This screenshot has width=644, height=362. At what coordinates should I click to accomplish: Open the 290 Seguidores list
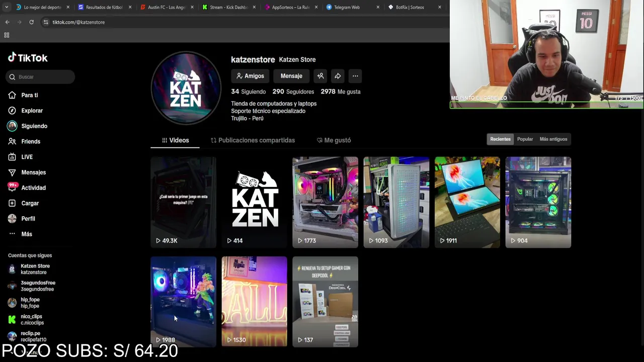[x=293, y=92]
